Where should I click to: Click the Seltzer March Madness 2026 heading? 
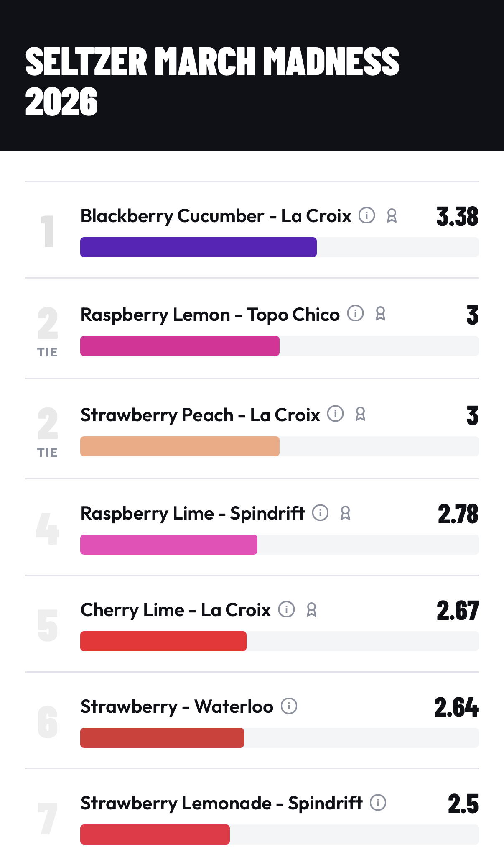(212, 81)
